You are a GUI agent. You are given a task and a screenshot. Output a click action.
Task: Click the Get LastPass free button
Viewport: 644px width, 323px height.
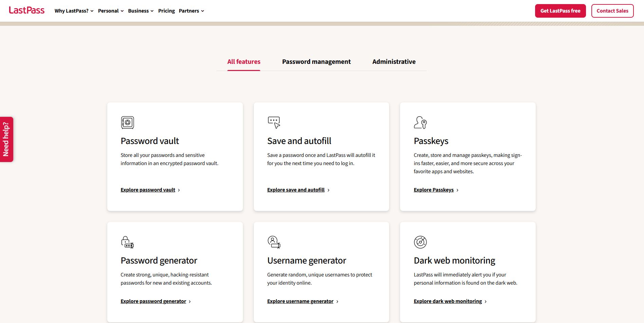tap(560, 11)
